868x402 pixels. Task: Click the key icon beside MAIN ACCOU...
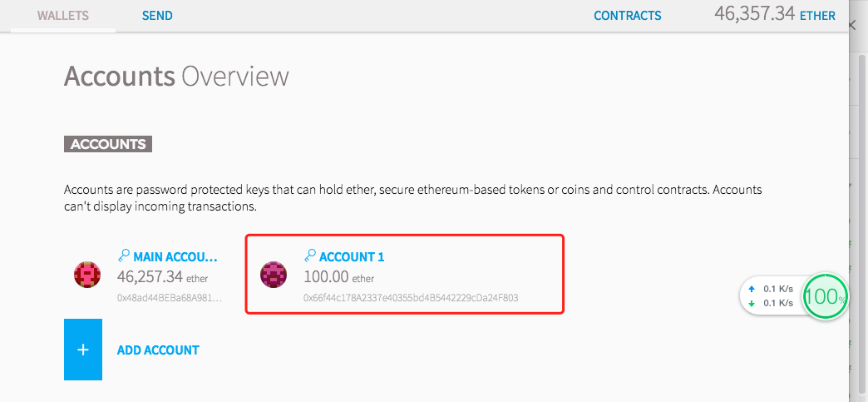pyautogui.click(x=123, y=256)
